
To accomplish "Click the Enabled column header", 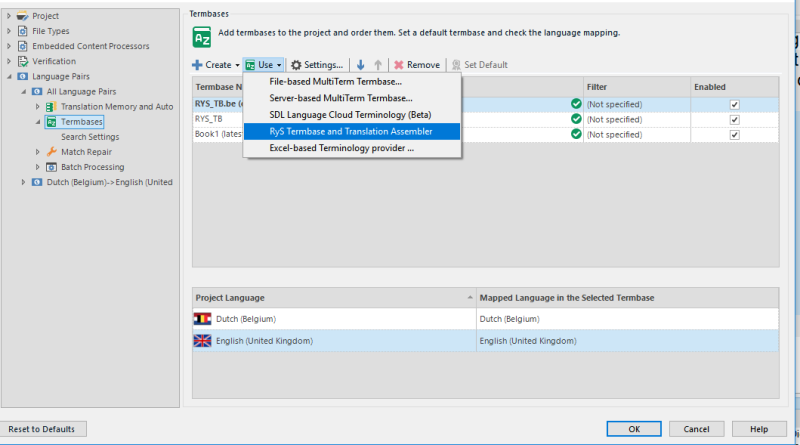I will pyautogui.click(x=735, y=87).
